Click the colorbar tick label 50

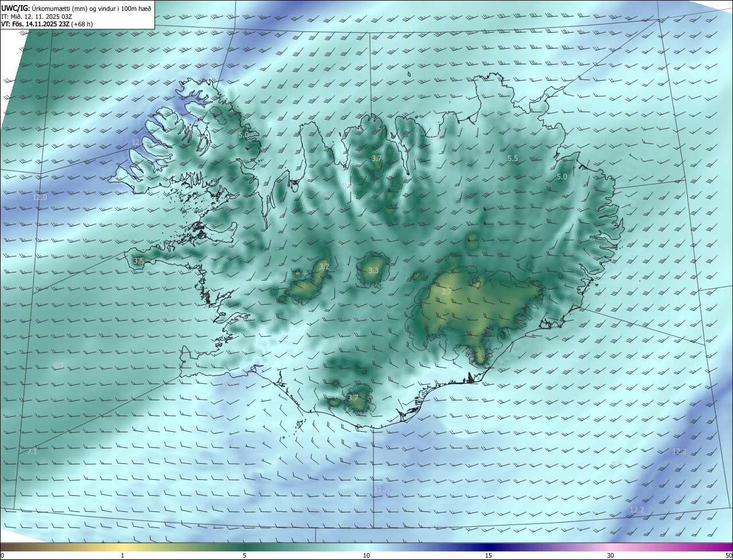728,555
